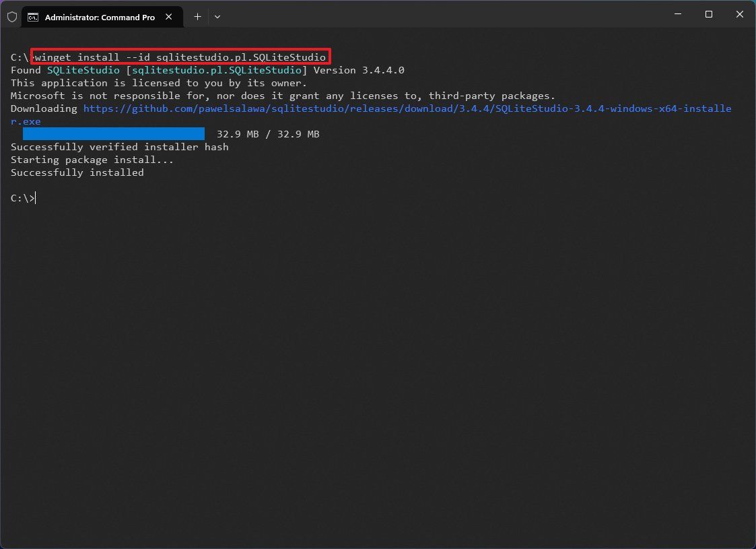Expand the new tab profile dropdown
Screen dimensions: 756x549
coord(217,17)
